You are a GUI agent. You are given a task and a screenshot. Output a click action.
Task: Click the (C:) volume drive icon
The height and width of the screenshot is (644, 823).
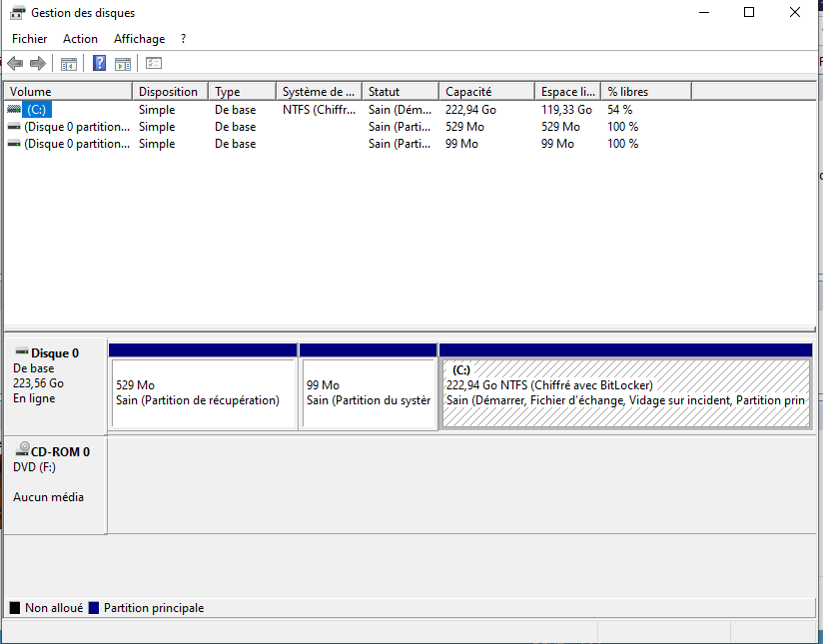click(14, 109)
